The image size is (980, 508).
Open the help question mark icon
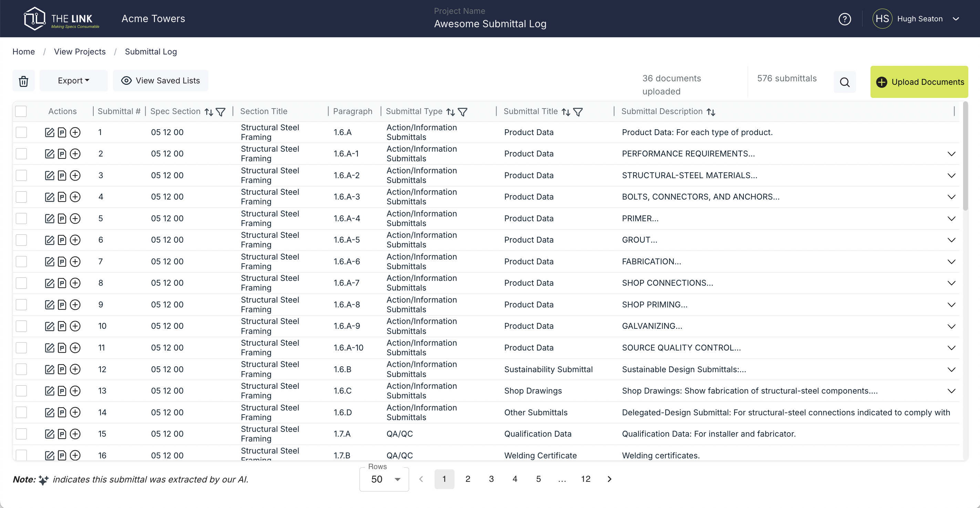click(845, 19)
